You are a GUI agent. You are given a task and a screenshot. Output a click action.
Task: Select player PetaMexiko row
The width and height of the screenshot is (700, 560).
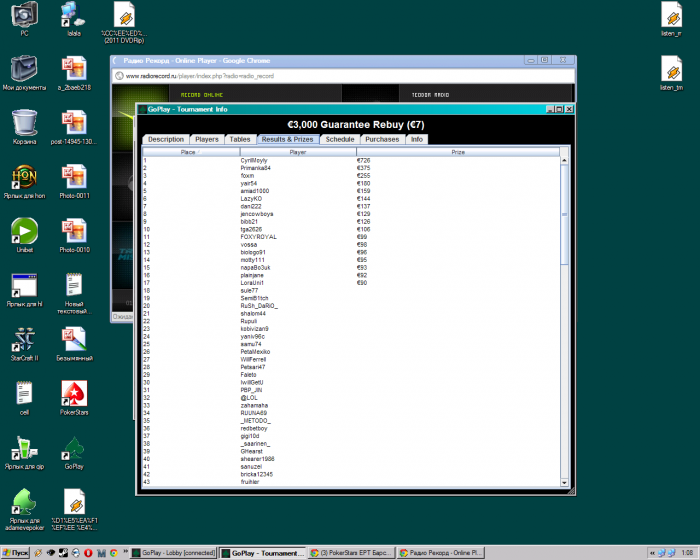pos(255,352)
